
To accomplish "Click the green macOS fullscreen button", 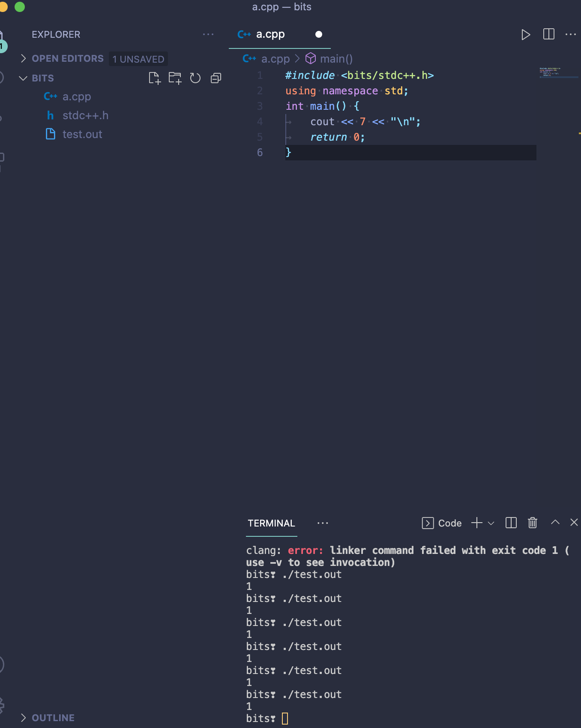I will (x=20, y=7).
